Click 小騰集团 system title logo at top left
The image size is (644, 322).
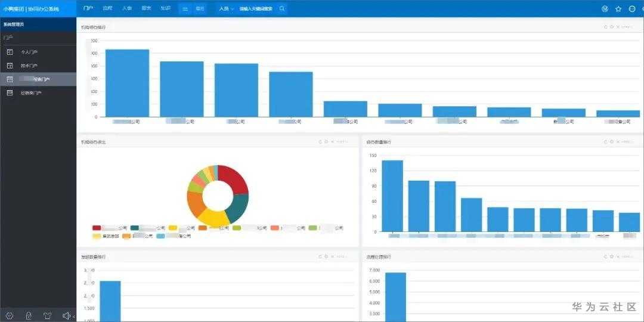coord(31,8)
